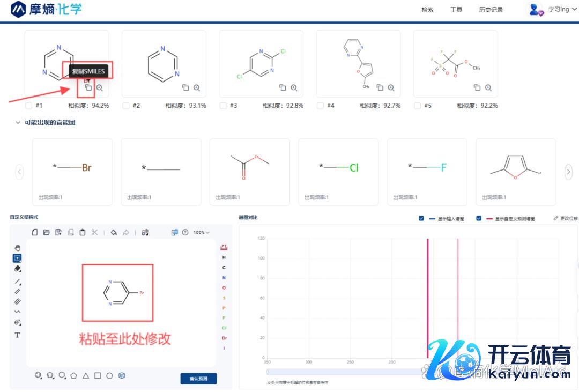Collapse the 可能出现的官能团 section
The image size is (579, 392).
[18, 123]
